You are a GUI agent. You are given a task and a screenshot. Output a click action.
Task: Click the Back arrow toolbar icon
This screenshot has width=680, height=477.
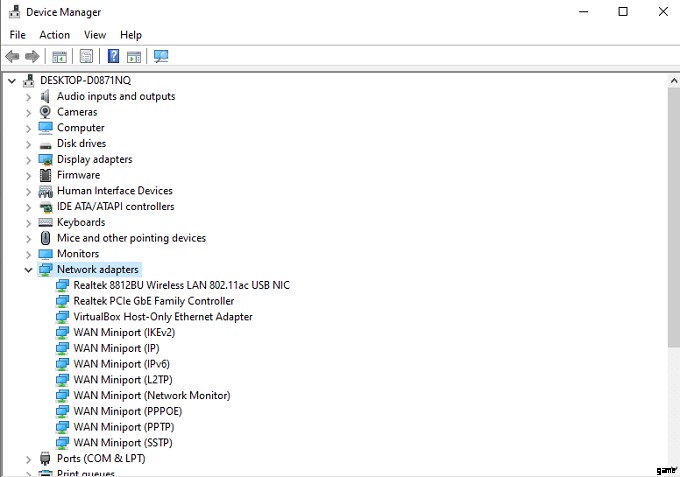click(x=12, y=57)
